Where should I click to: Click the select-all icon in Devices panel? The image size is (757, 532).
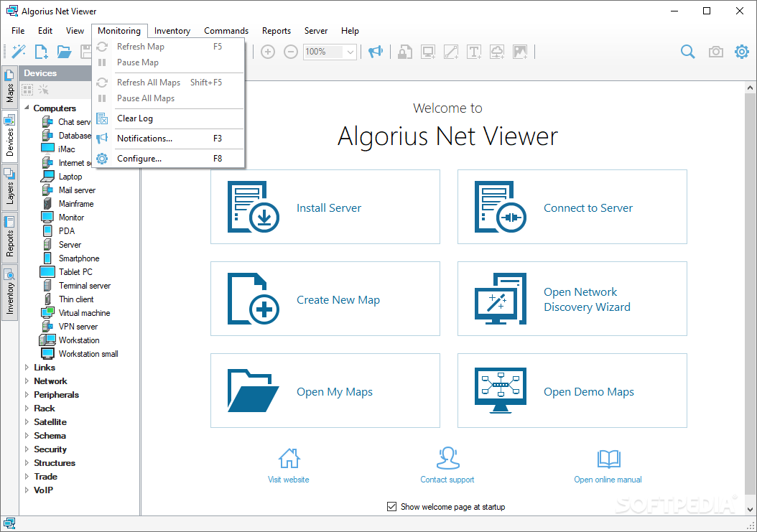tap(27, 90)
